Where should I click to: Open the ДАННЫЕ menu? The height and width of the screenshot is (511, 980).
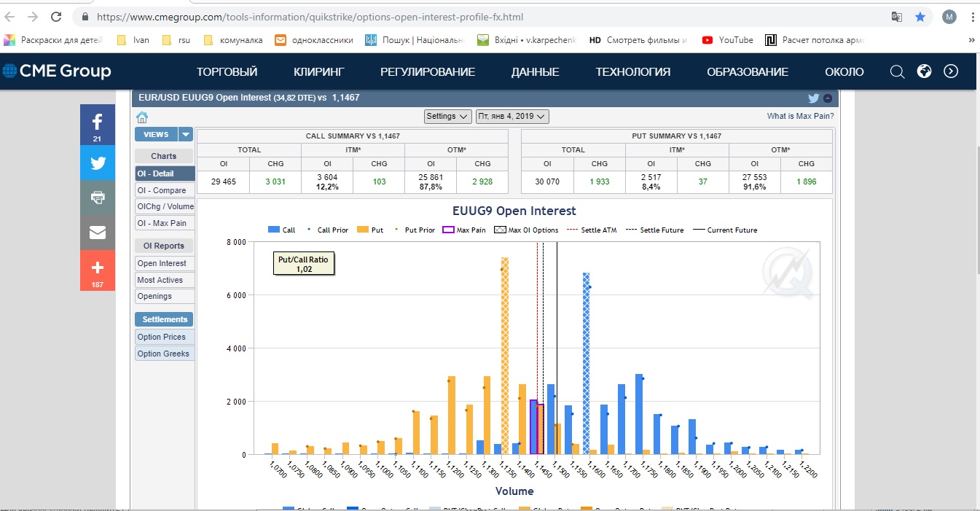coord(536,71)
